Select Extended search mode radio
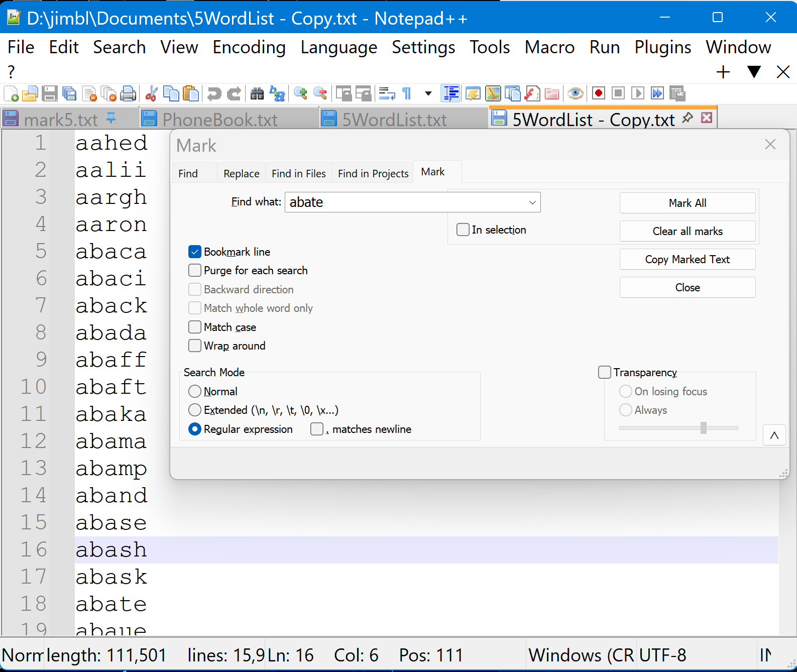The width and height of the screenshot is (797, 672). (195, 410)
